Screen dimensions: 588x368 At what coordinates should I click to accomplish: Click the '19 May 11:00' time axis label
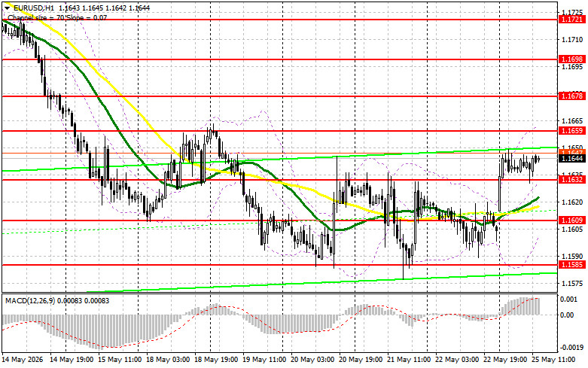264,360
